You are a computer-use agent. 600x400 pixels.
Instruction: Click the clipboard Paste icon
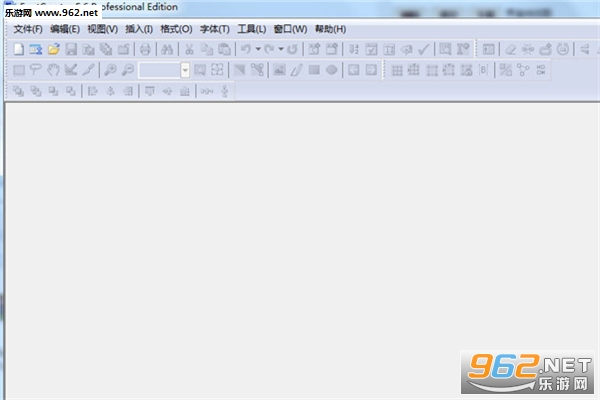[224, 49]
